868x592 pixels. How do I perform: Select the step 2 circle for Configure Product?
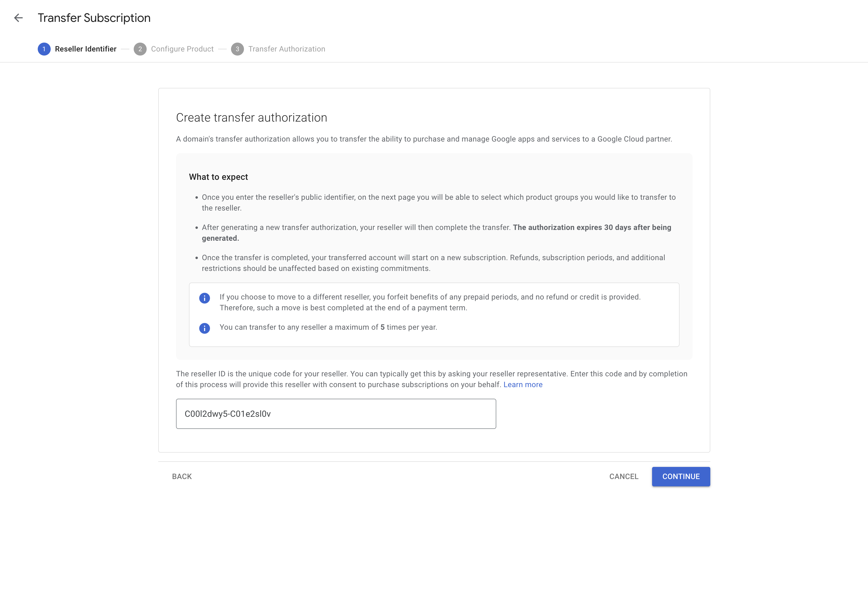(140, 49)
